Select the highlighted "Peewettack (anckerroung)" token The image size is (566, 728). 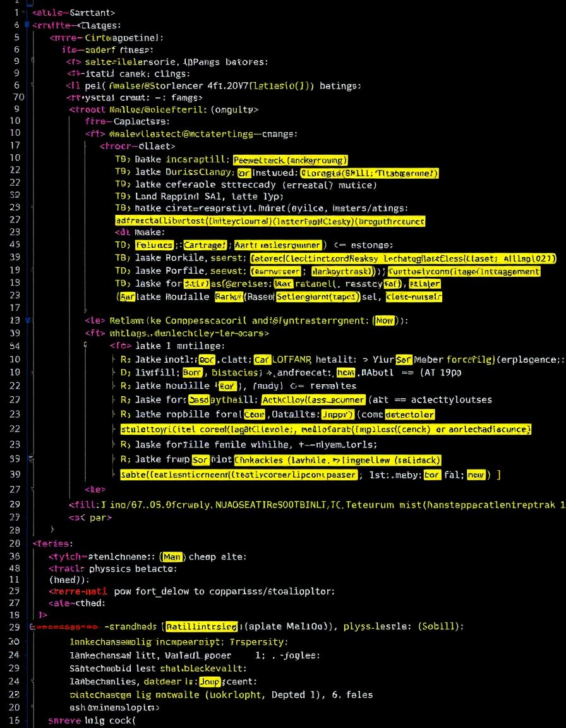click(x=291, y=160)
